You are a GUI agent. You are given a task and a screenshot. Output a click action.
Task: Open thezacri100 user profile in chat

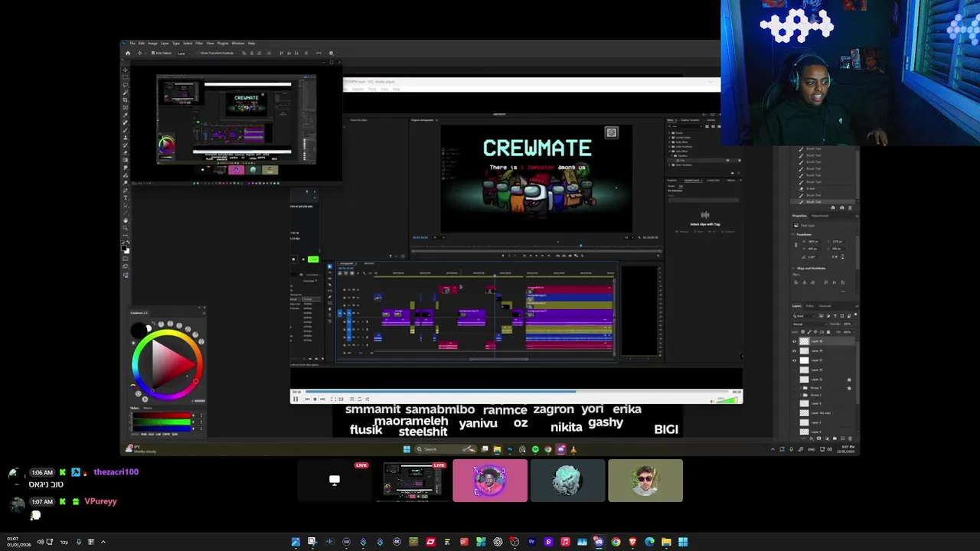tap(116, 472)
